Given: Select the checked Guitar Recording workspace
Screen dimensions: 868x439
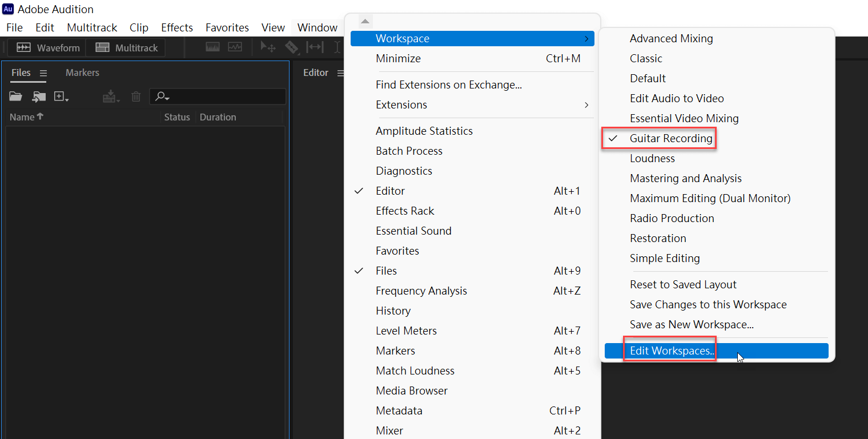Looking at the screenshot, I should pos(717,139).
